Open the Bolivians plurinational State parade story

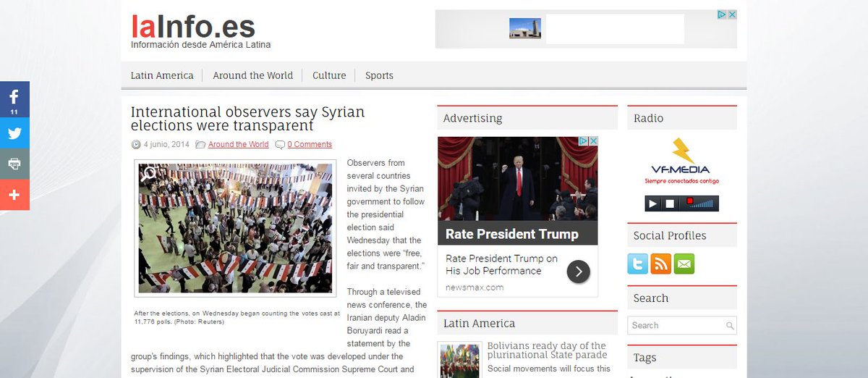(547, 350)
